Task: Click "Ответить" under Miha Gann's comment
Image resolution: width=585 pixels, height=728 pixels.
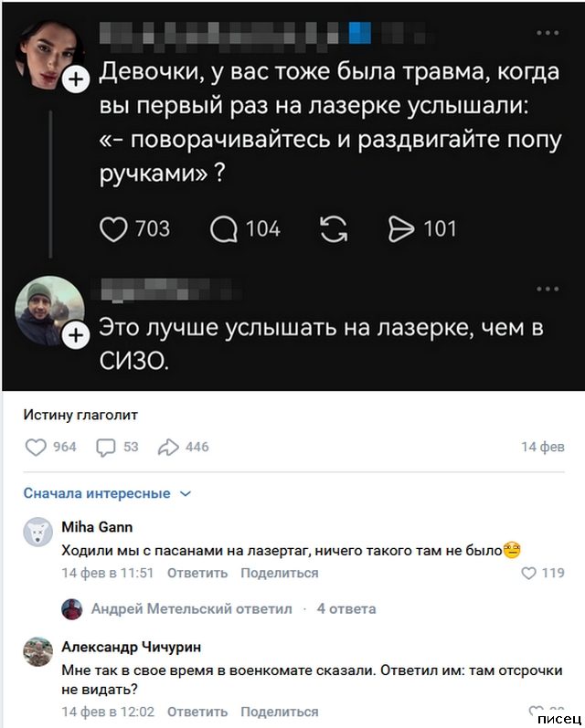Action: click(x=197, y=573)
